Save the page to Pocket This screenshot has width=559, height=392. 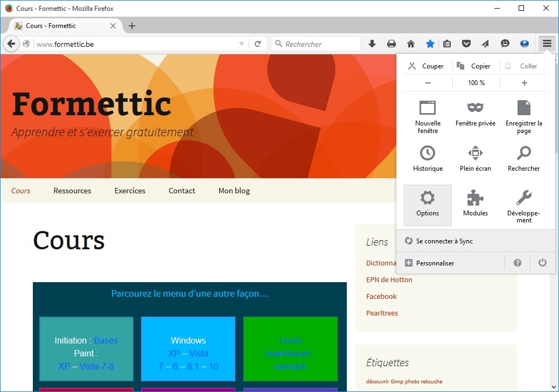(466, 44)
